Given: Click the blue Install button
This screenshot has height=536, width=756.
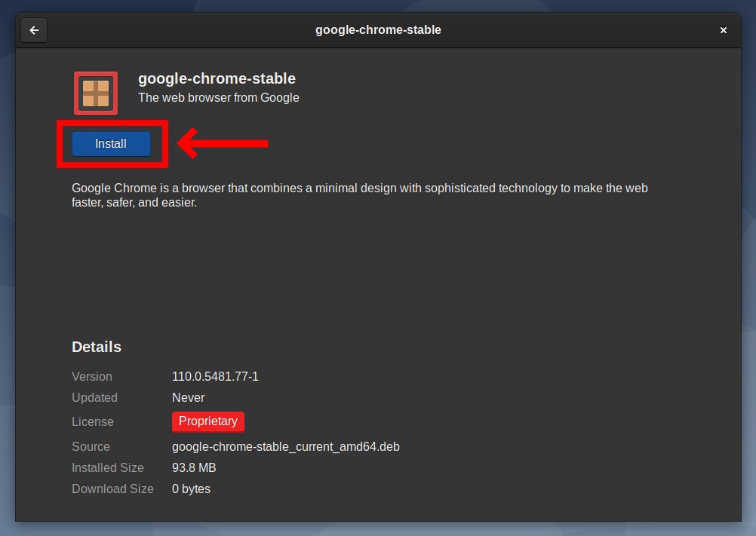Looking at the screenshot, I should point(111,143).
